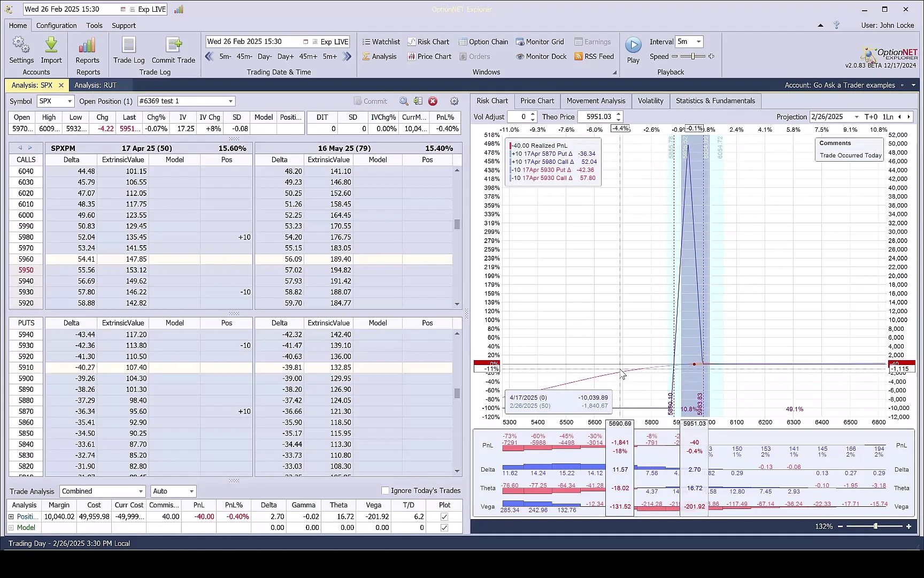Toggle the Plot checkbox for Model row
924x578 pixels.
[x=444, y=528]
